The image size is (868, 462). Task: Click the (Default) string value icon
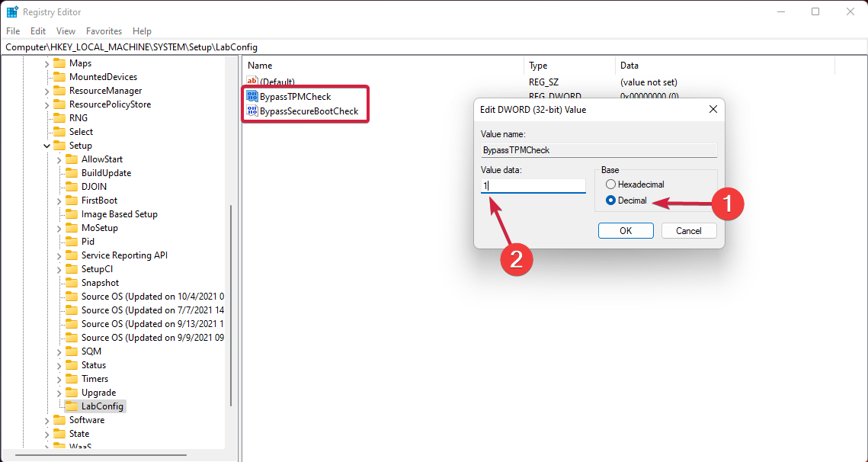click(252, 82)
